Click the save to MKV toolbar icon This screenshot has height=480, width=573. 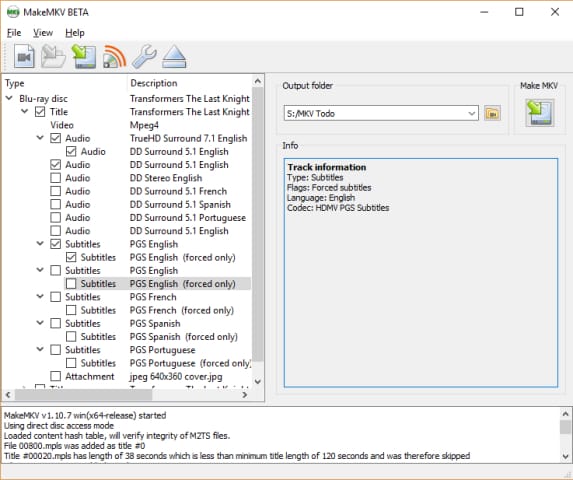(84, 57)
